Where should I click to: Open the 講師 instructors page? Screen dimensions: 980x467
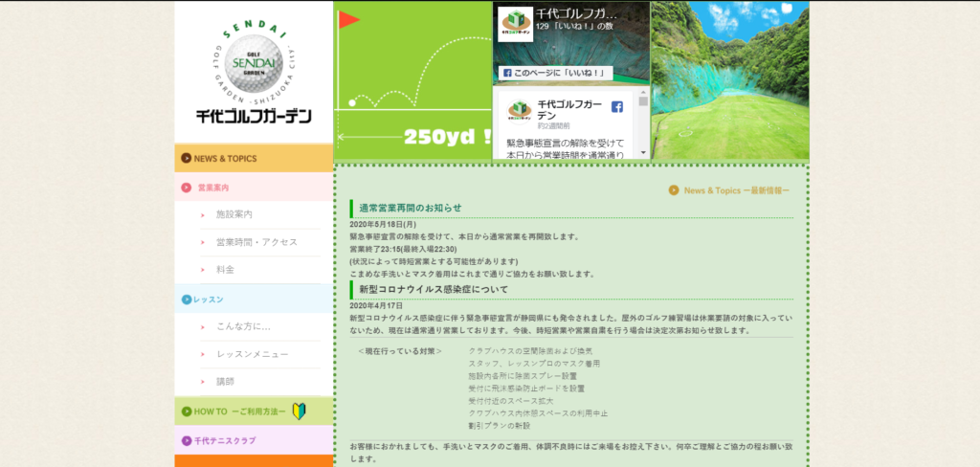[226, 382]
